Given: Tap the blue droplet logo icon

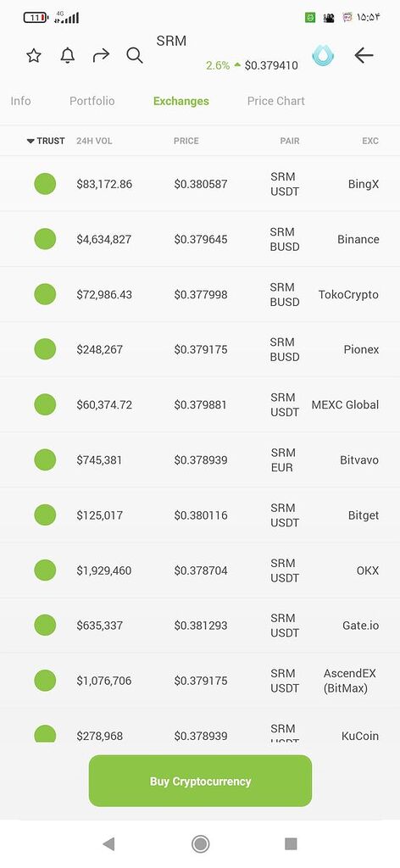Looking at the screenshot, I should click(x=323, y=55).
